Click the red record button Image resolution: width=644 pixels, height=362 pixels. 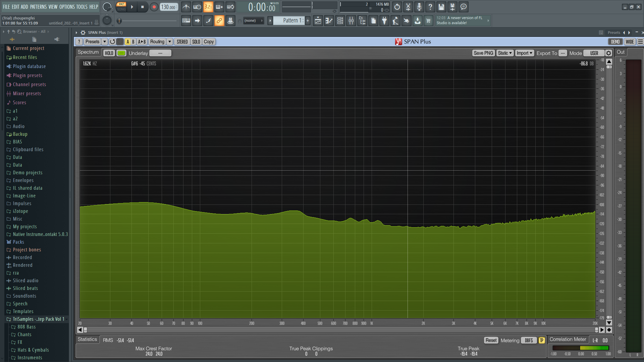154,7
